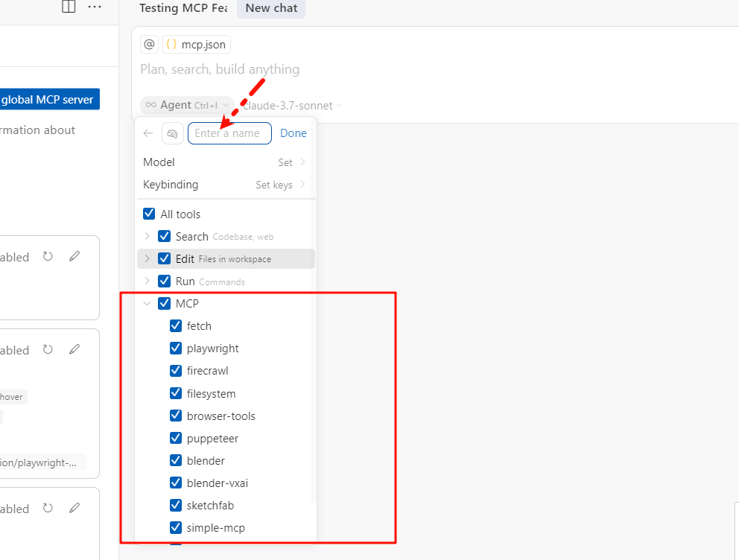Viewport: 739px width, 560px height.
Task: Toggle the Search tools checkbox
Action: [164, 236]
